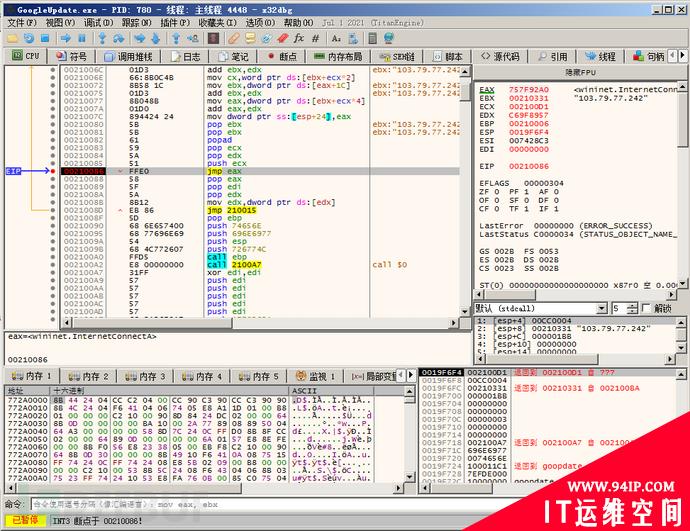
Task: Click the Close (stop) debuggee icon
Action: [45, 38]
